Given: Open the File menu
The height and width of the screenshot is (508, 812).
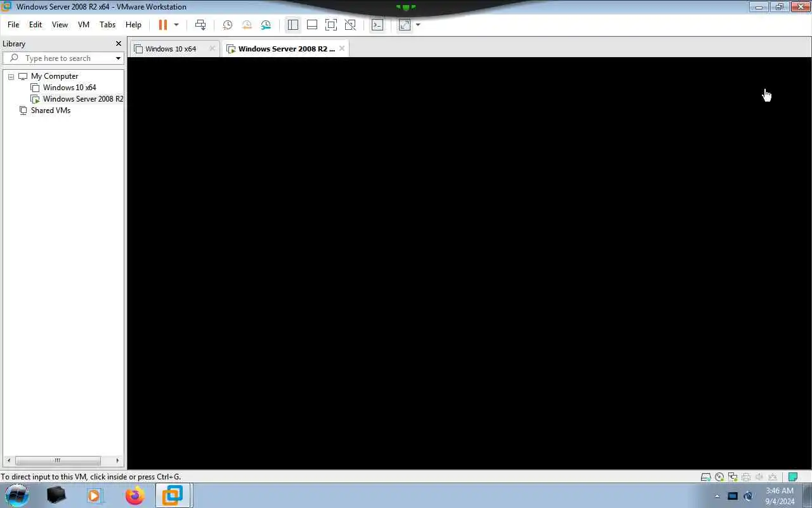Looking at the screenshot, I should 13,25.
